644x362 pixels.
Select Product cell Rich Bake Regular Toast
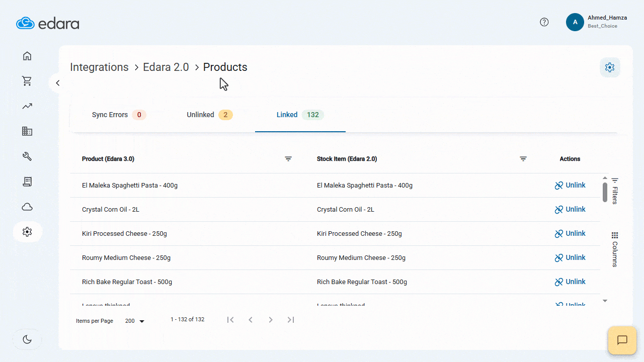[x=127, y=282]
